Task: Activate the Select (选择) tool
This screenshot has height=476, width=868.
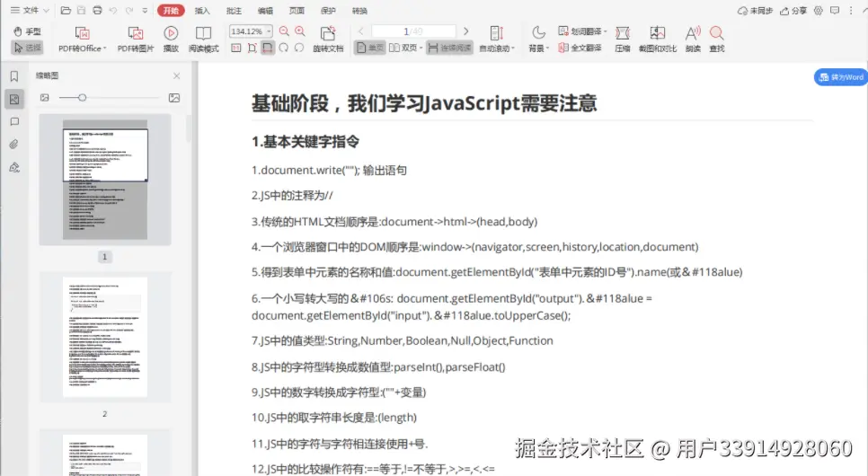Action: 27,48
